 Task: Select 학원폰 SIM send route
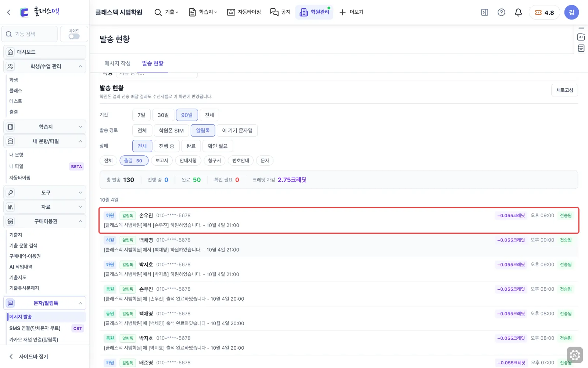[x=171, y=130]
